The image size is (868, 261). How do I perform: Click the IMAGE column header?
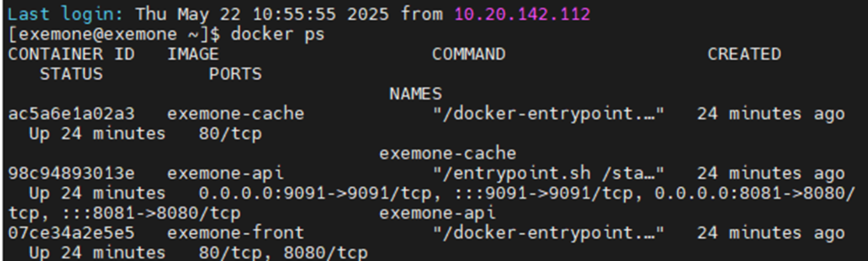click(x=193, y=54)
